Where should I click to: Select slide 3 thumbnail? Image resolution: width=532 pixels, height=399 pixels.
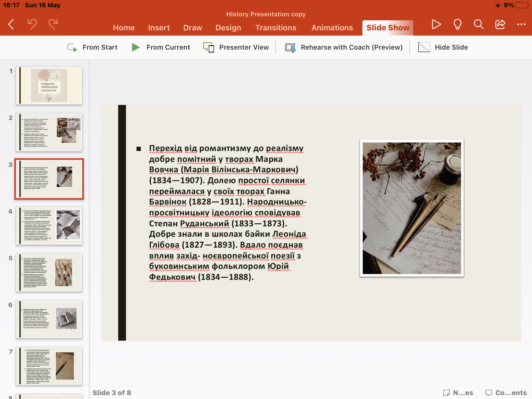(49, 179)
